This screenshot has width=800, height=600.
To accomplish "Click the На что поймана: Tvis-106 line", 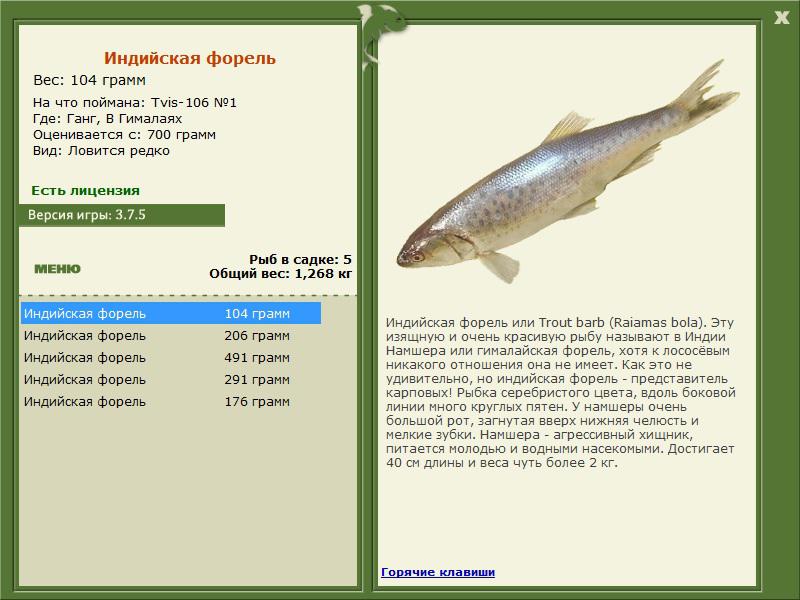I will 135,103.
